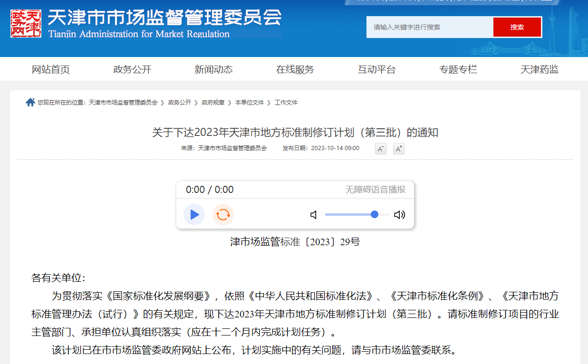The image size is (588, 364).
Task: Click the Tianjin government logo emblem
Action: click(x=26, y=24)
